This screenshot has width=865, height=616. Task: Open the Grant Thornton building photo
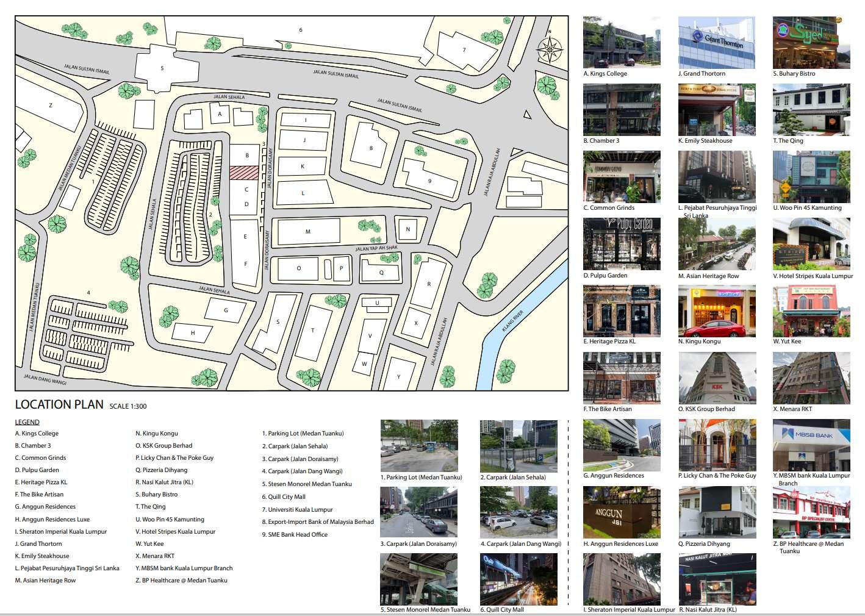(717, 42)
